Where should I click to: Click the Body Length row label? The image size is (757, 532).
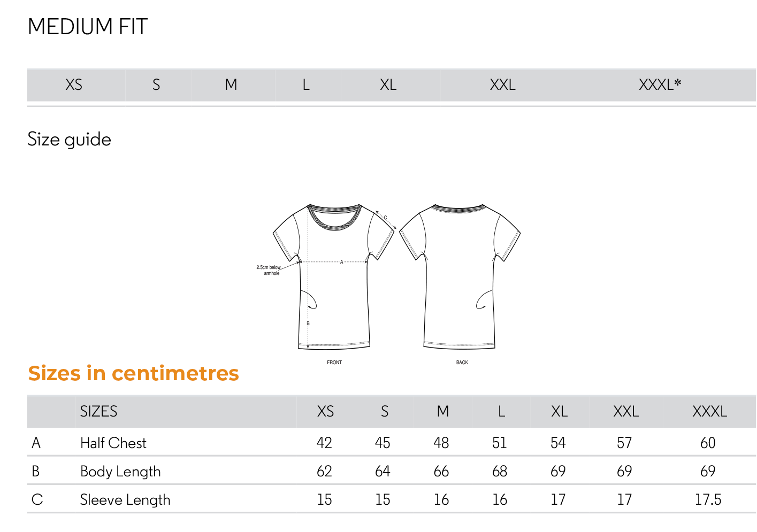tap(120, 472)
